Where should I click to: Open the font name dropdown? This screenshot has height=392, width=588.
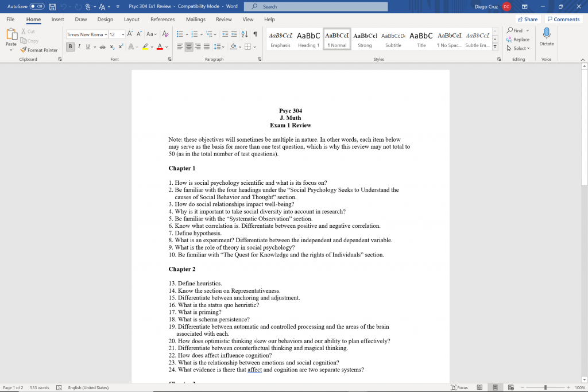coord(106,34)
